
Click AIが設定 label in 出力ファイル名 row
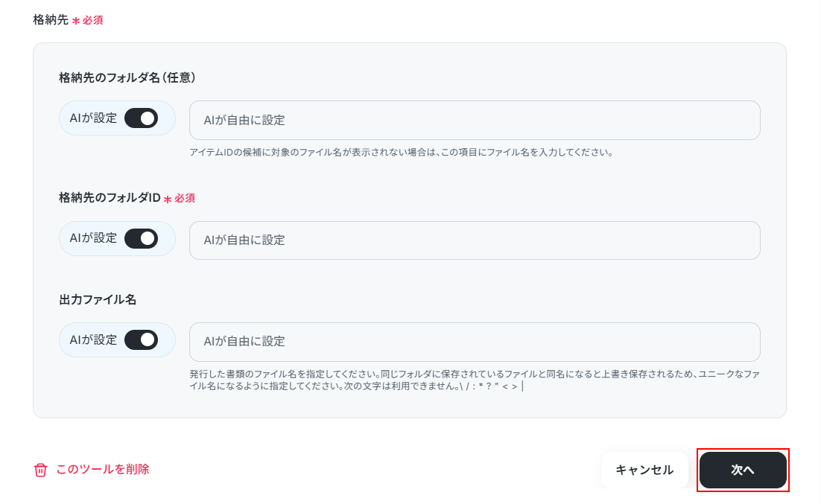93,340
